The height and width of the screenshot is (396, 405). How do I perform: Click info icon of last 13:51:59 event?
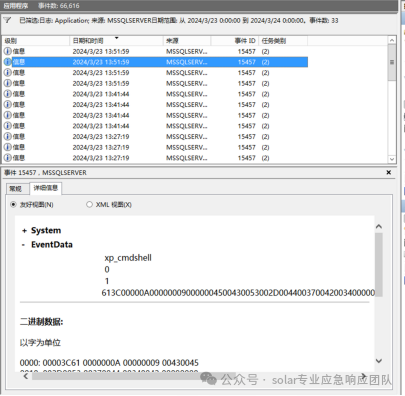tap(7, 83)
